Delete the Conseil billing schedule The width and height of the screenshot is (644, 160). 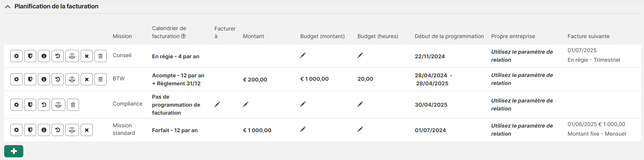100,56
